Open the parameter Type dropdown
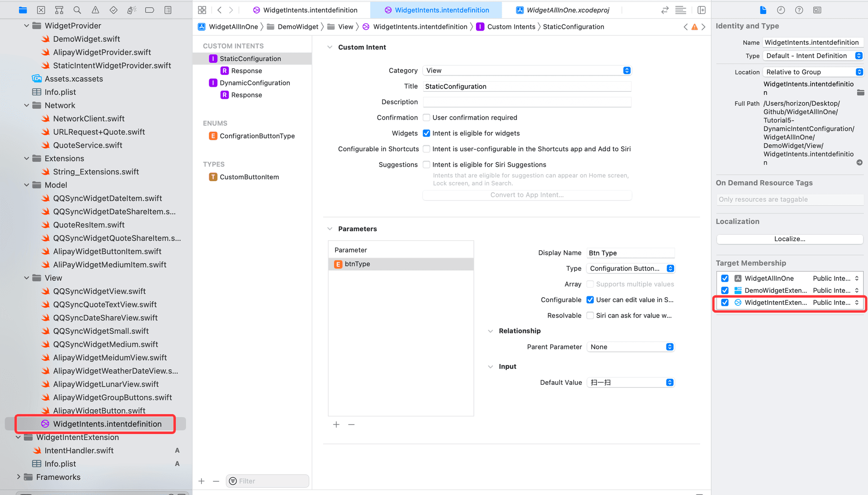868x495 pixels. 631,268
